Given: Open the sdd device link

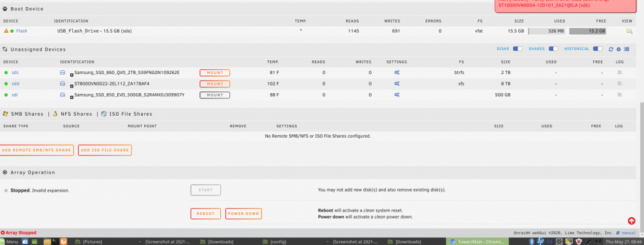Looking at the screenshot, I should [x=15, y=84].
